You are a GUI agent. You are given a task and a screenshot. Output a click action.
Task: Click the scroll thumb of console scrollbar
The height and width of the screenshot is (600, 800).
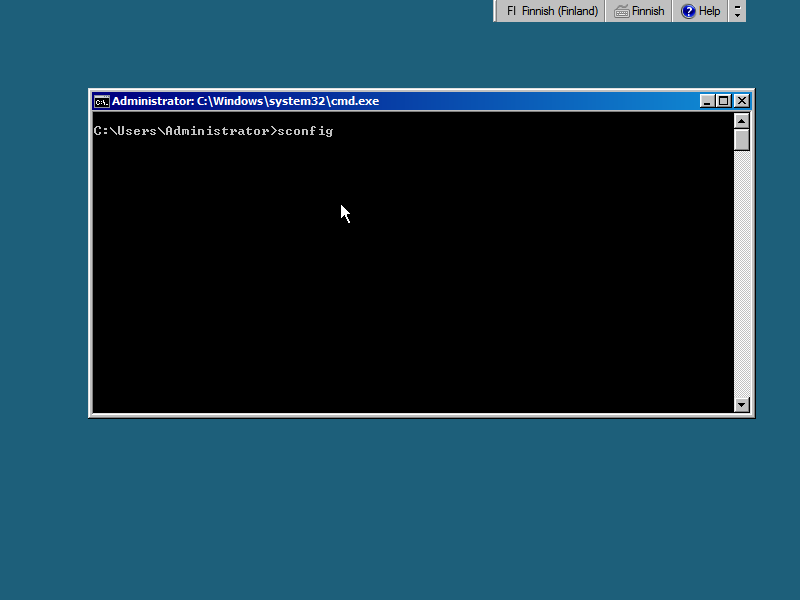coord(741,139)
